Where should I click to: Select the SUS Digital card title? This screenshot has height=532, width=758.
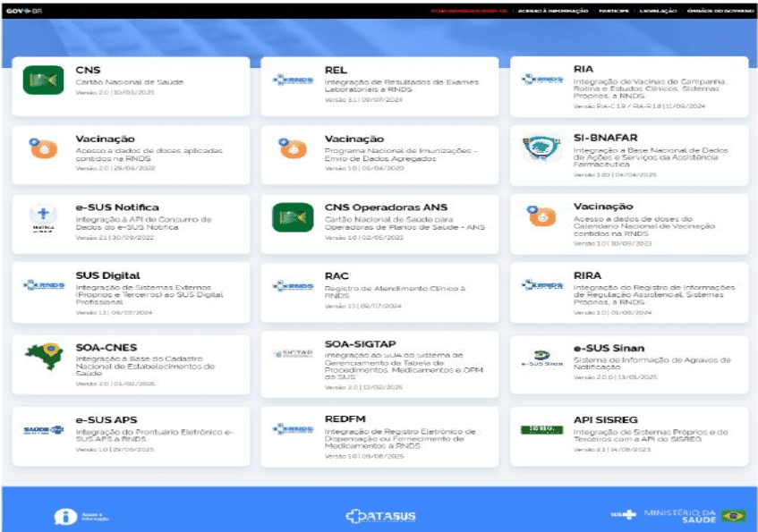point(107,275)
